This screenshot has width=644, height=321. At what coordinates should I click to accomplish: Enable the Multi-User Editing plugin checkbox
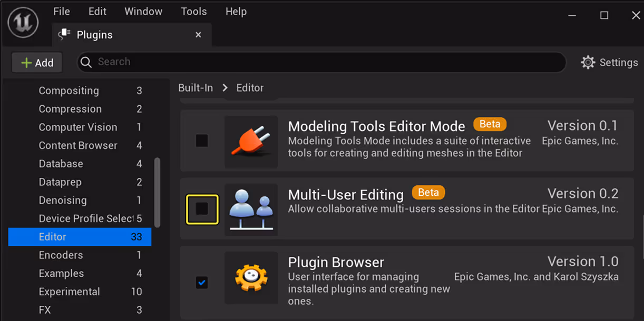202,209
